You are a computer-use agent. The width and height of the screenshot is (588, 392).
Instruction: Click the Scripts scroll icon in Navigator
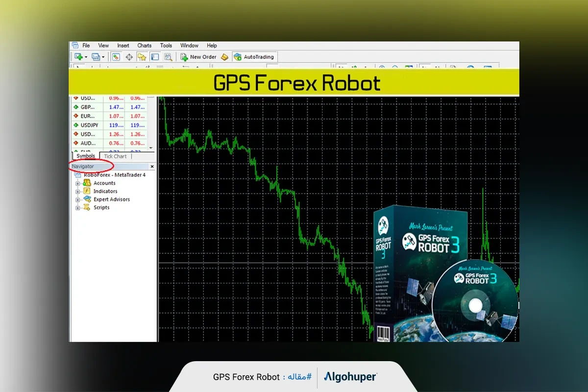tap(87, 207)
